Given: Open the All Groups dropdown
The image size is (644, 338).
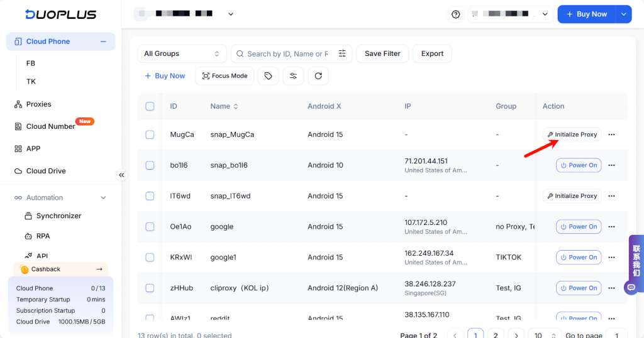Looking at the screenshot, I should point(182,54).
